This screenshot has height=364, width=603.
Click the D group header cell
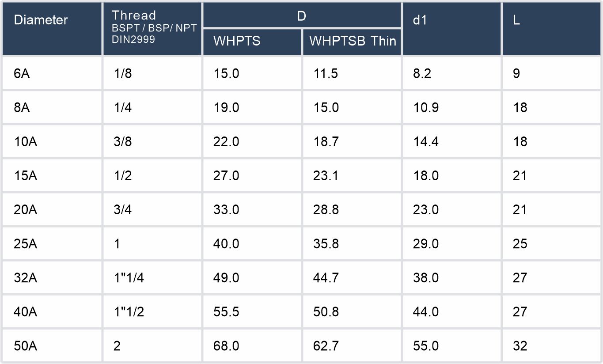tap(302, 16)
